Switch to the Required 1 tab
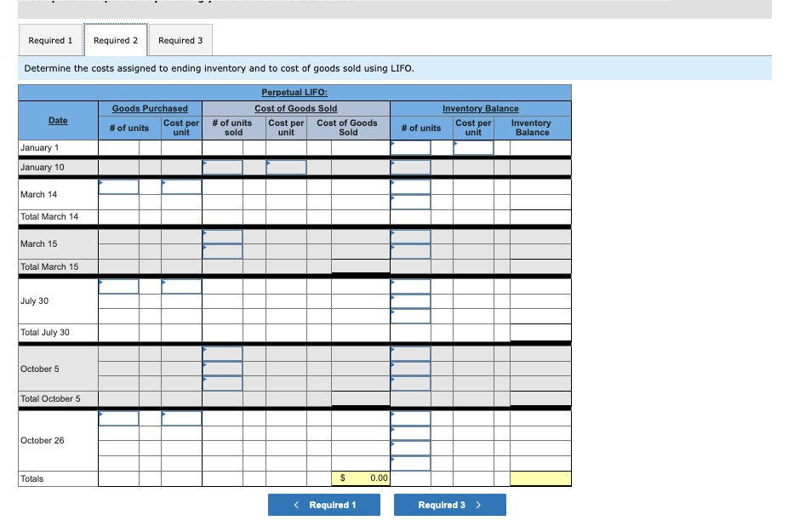The width and height of the screenshot is (805, 532). [50, 40]
